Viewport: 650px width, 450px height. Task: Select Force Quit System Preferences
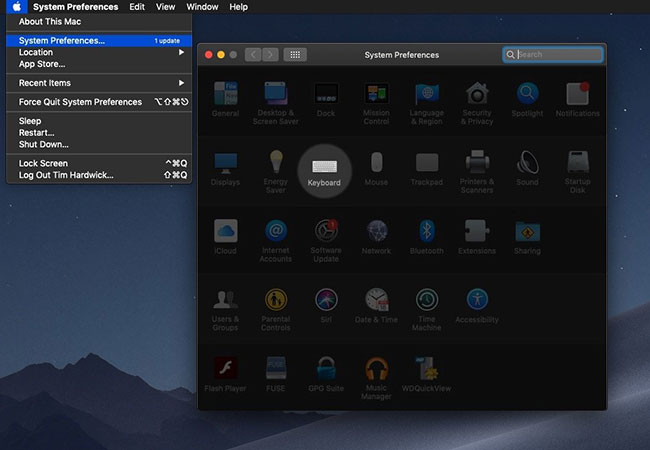click(80, 102)
